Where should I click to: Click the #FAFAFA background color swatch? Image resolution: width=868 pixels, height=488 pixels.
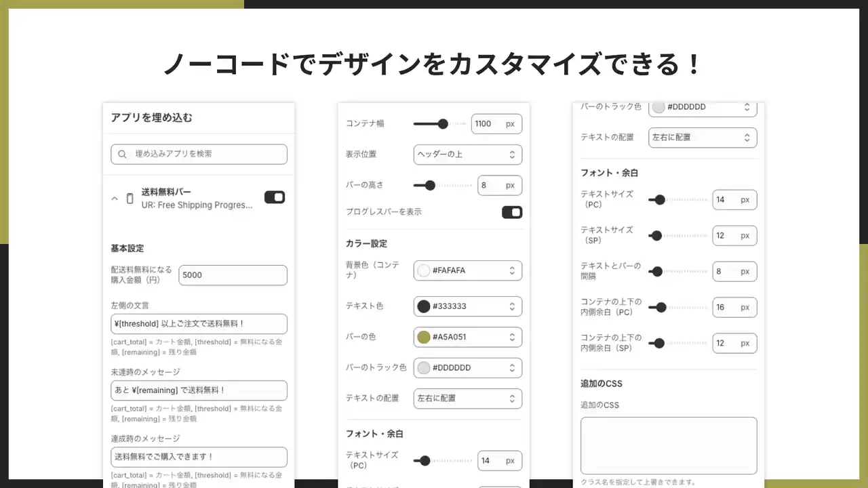[x=424, y=270]
